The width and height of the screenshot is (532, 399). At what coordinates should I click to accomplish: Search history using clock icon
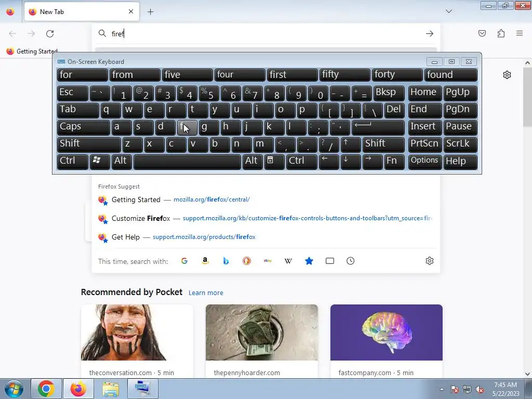tap(351, 261)
